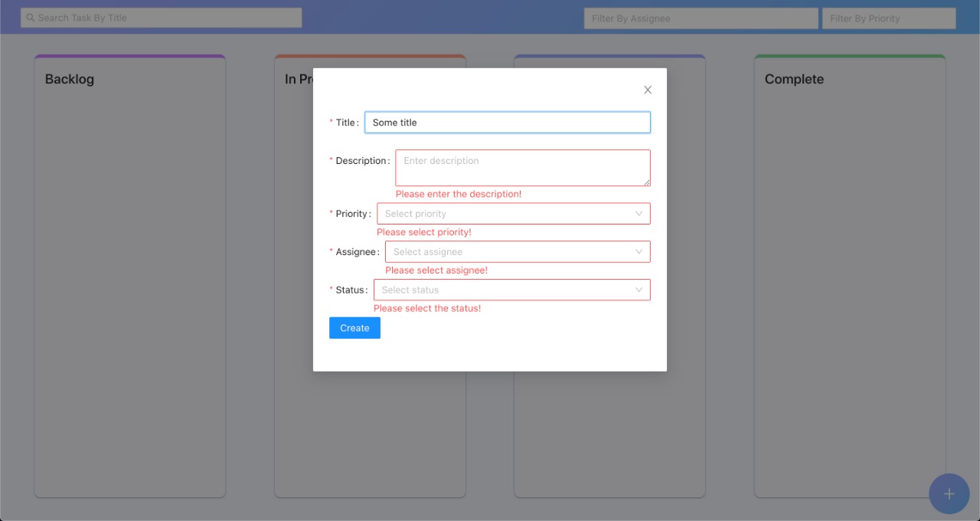This screenshot has height=521, width=980.
Task: Open the Select priority dropdown chevron
Action: point(639,214)
